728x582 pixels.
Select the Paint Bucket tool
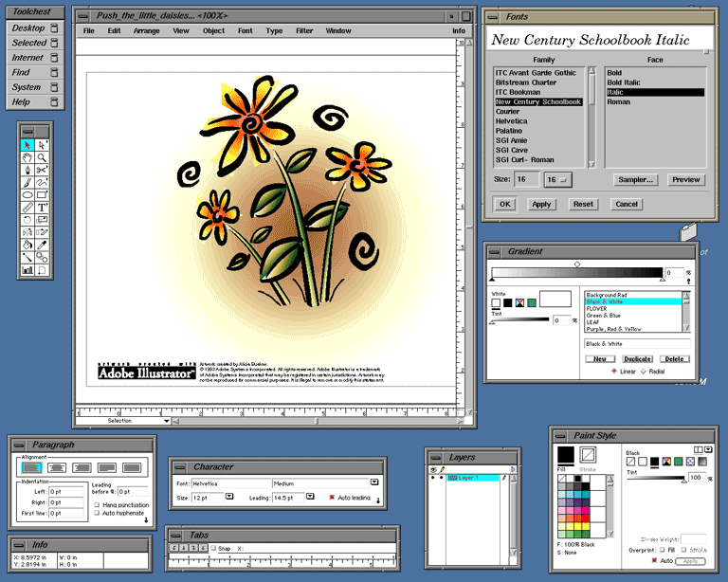point(27,244)
